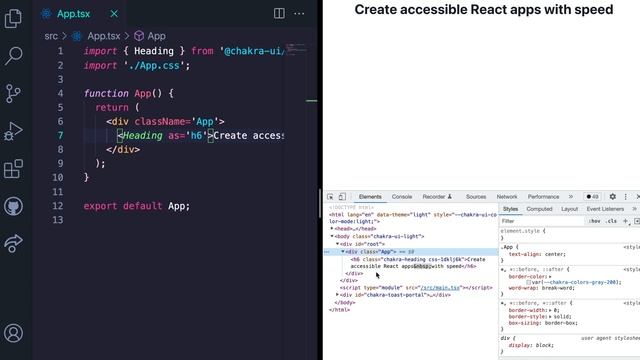Select the Layout pane tab
This screenshot has height=360, width=640.
(569, 209)
